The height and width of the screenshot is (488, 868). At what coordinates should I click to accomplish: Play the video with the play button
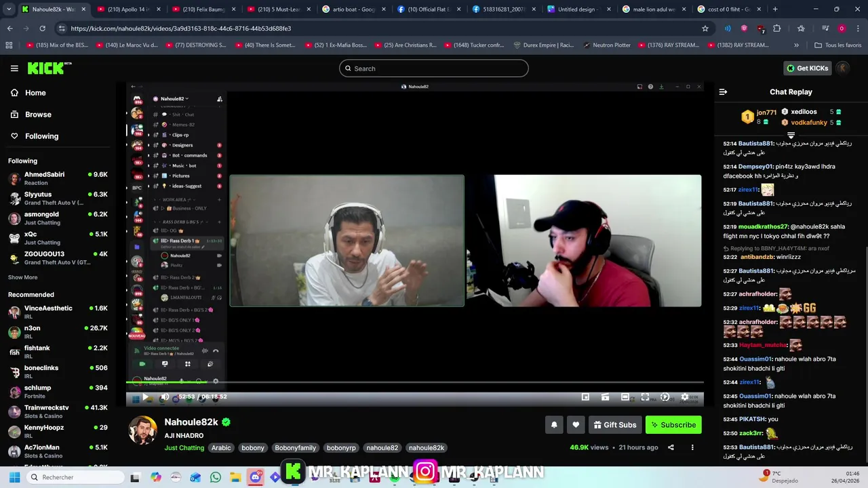point(144,397)
